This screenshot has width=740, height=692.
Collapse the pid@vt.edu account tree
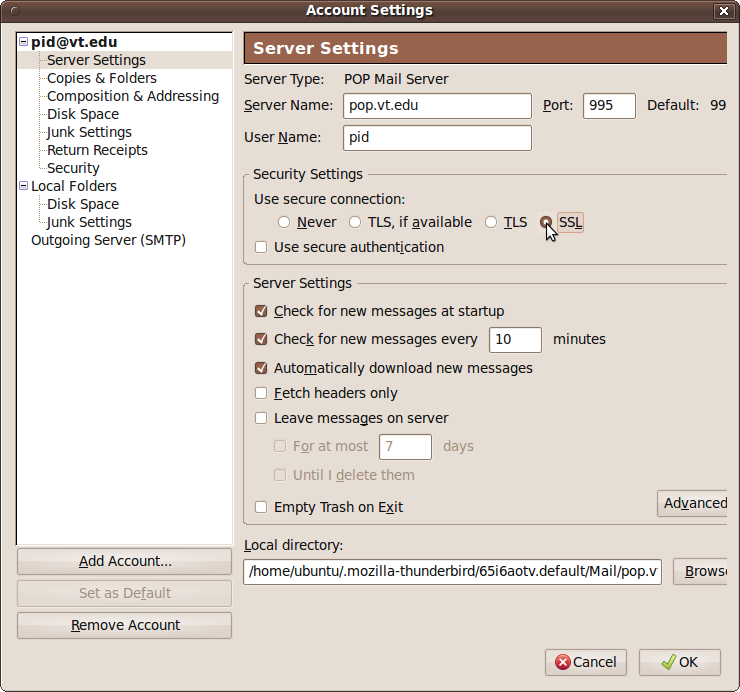(x=24, y=43)
